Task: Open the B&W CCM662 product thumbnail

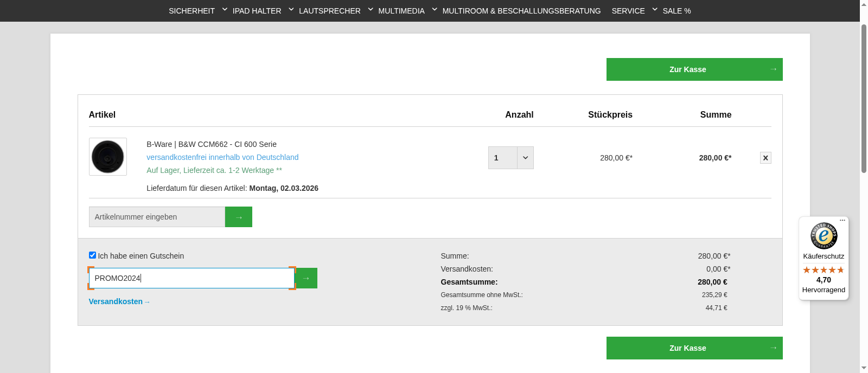Action: 108,157
